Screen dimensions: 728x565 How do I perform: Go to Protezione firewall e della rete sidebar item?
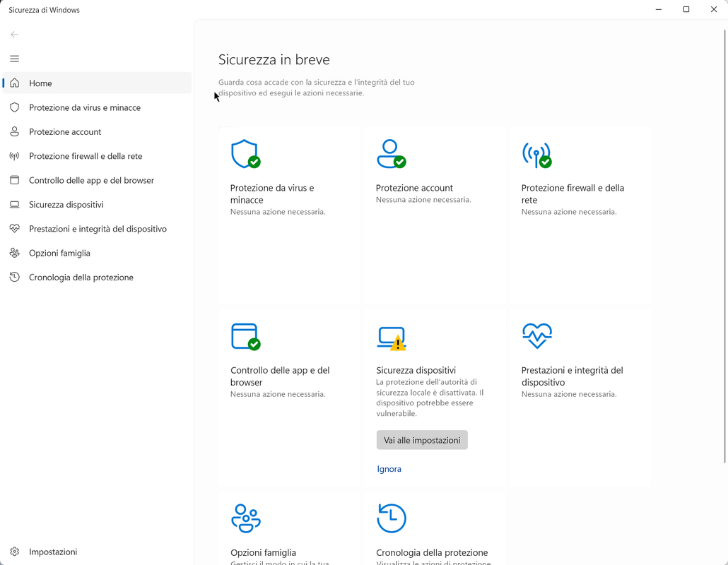(97, 156)
